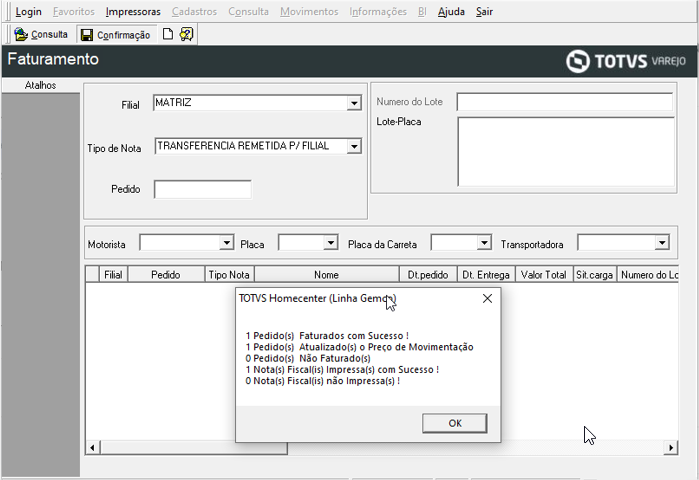Click the grid scroll left arrow

coord(92,447)
